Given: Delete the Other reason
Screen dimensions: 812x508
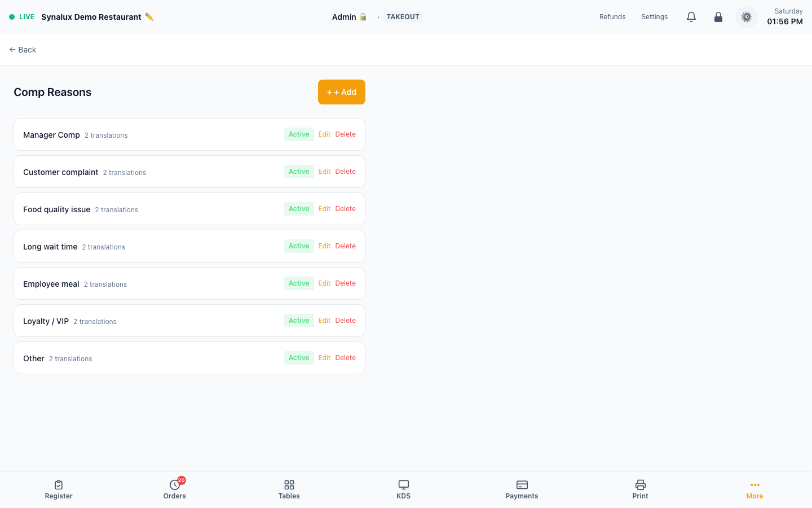Looking at the screenshot, I should pos(346,358).
